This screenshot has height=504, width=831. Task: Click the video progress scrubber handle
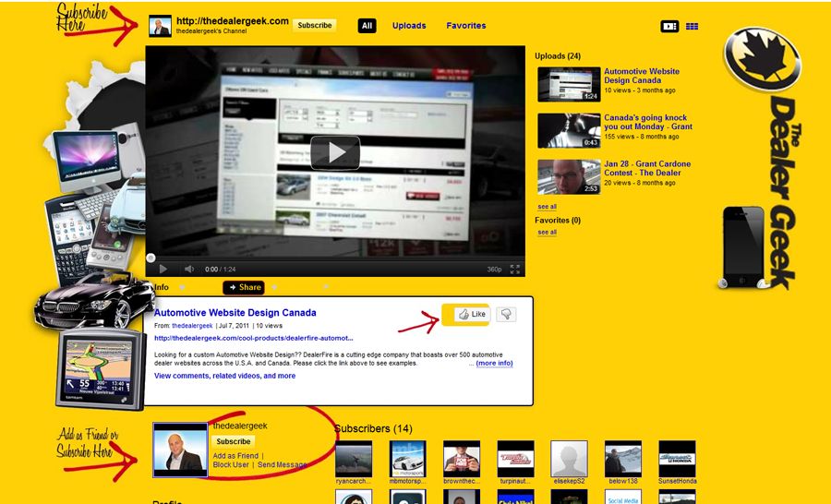(151, 258)
